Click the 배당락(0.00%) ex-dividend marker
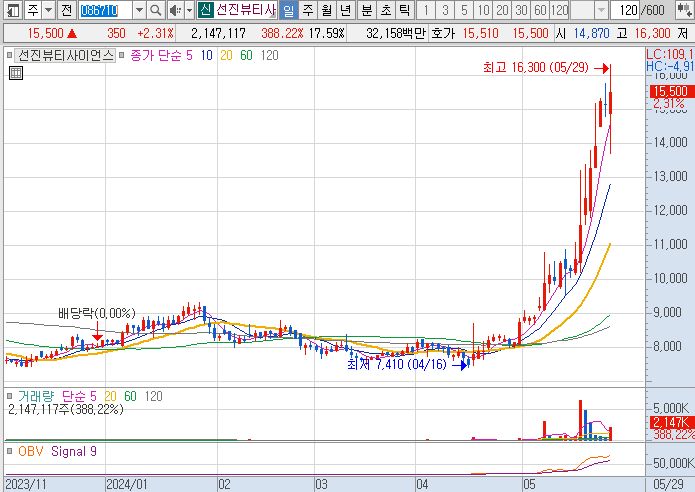Screen dimensions: 695x492 97,313
